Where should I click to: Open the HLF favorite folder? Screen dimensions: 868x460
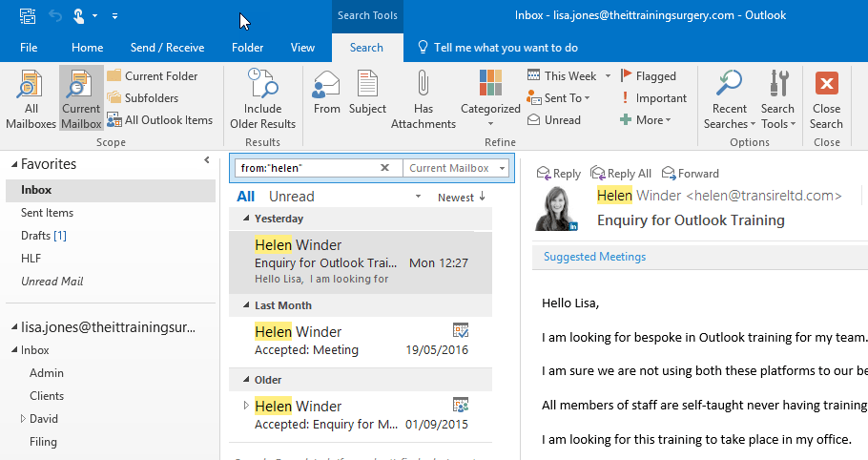(x=31, y=259)
